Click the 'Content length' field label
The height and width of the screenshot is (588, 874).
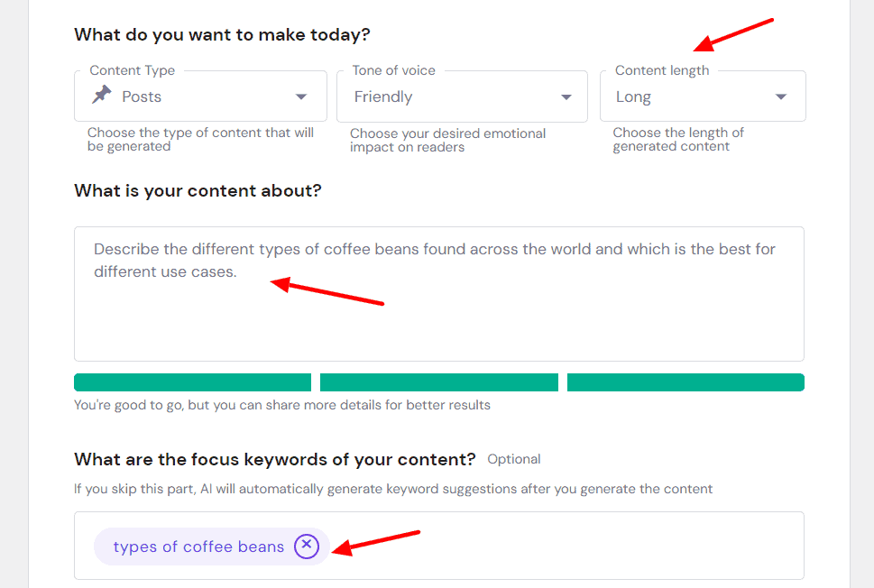[x=662, y=70]
